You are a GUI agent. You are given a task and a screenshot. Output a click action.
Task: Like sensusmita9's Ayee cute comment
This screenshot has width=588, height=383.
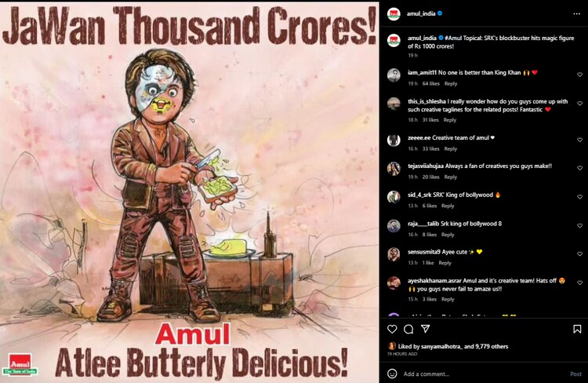[579, 255]
